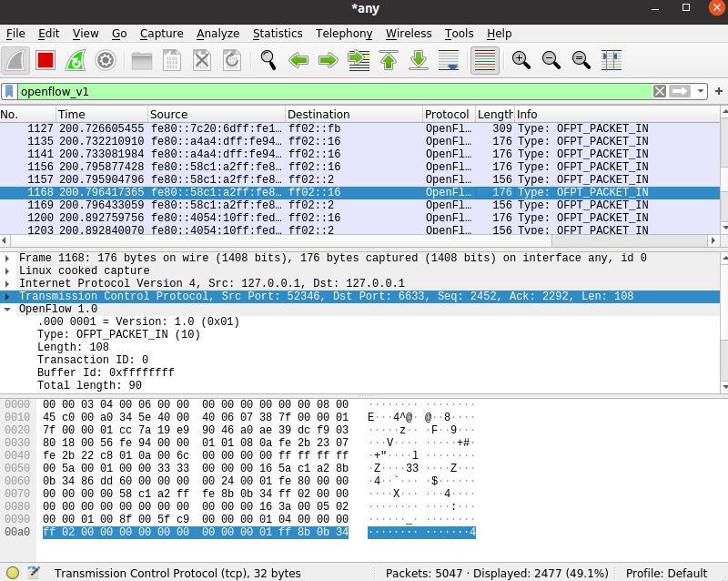Viewport: 728px width, 581px height.
Task: Open the Capture menu
Action: point(162,34)
